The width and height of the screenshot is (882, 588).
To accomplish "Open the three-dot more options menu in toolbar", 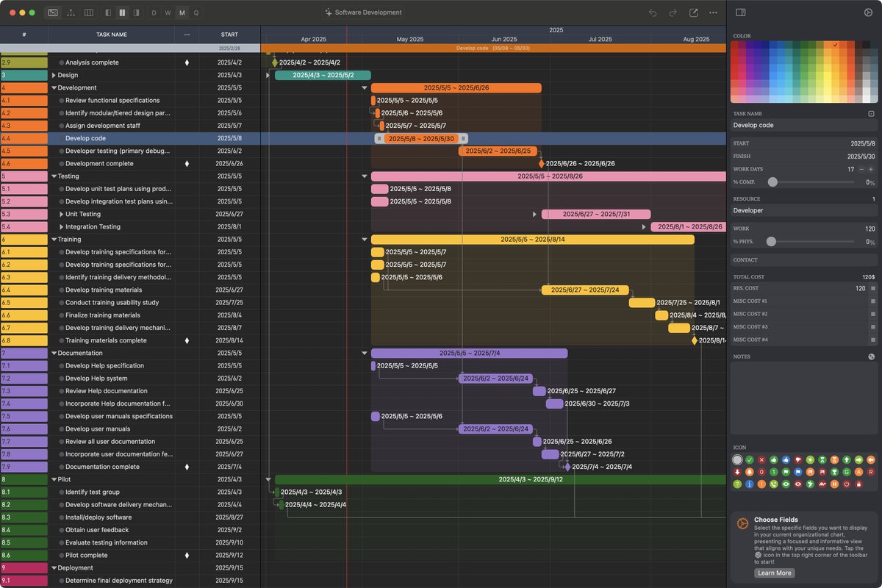I will (713, 12).
